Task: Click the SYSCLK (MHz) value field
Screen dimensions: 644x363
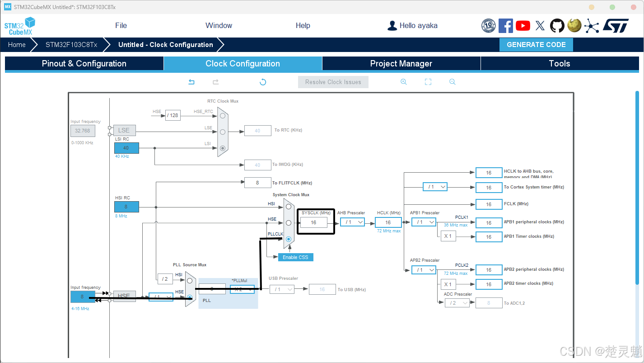Action: click(313, 222)
